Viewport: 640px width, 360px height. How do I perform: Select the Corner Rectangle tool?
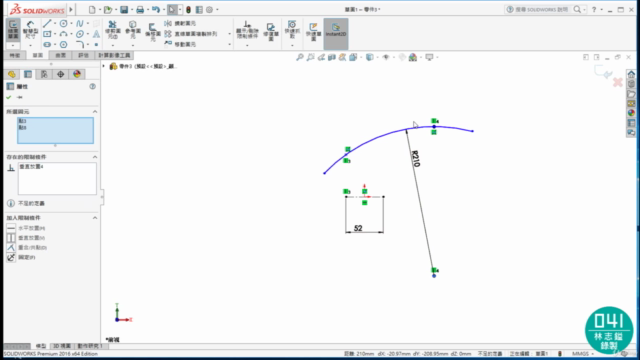click(x=47, y=34)
